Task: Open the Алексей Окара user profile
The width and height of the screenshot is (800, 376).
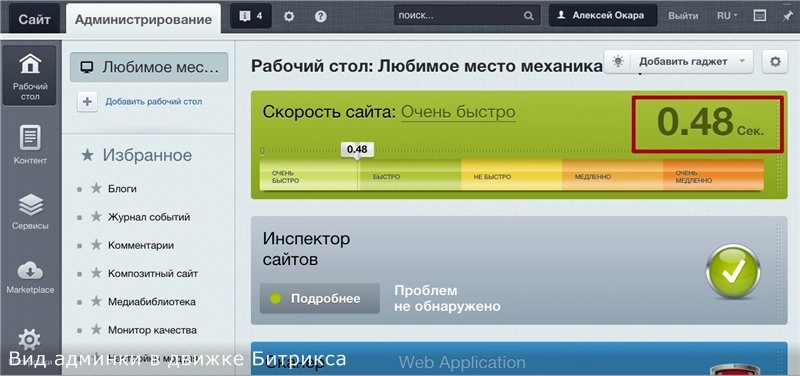Action: [x=604, y=16]
